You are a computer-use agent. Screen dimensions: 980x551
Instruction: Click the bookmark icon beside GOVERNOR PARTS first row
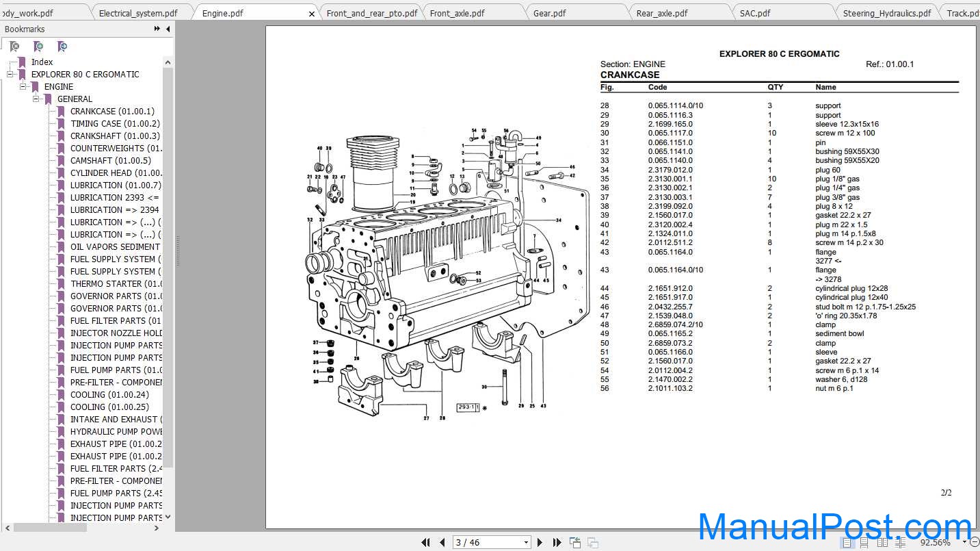click(x=61, y=296)
